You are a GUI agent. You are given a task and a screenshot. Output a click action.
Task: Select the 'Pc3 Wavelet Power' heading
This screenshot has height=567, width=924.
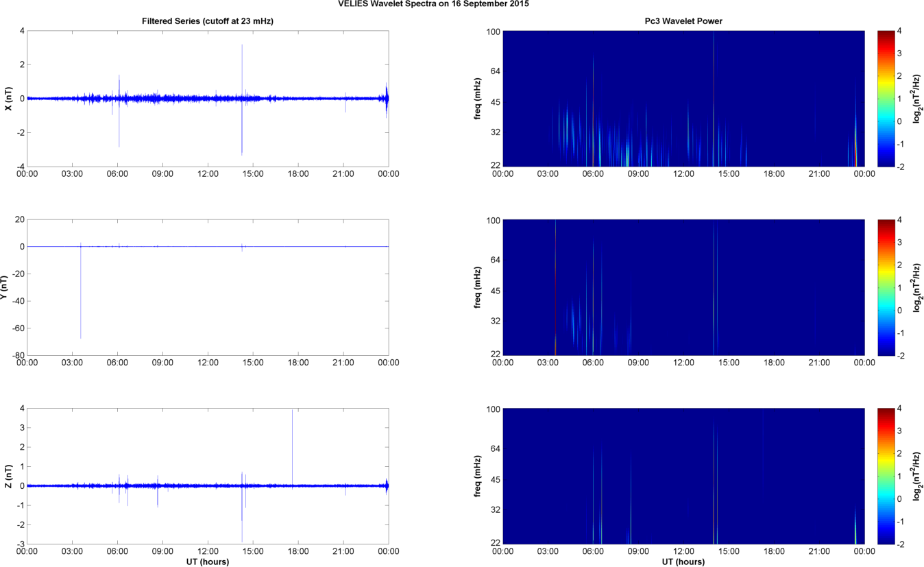(683, 22)
